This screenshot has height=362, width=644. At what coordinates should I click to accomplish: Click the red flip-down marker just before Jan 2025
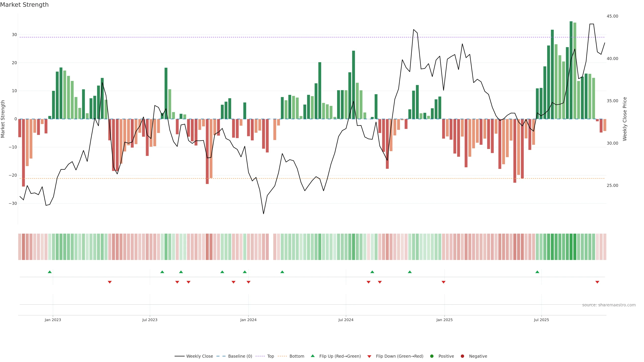coord(443,282)
